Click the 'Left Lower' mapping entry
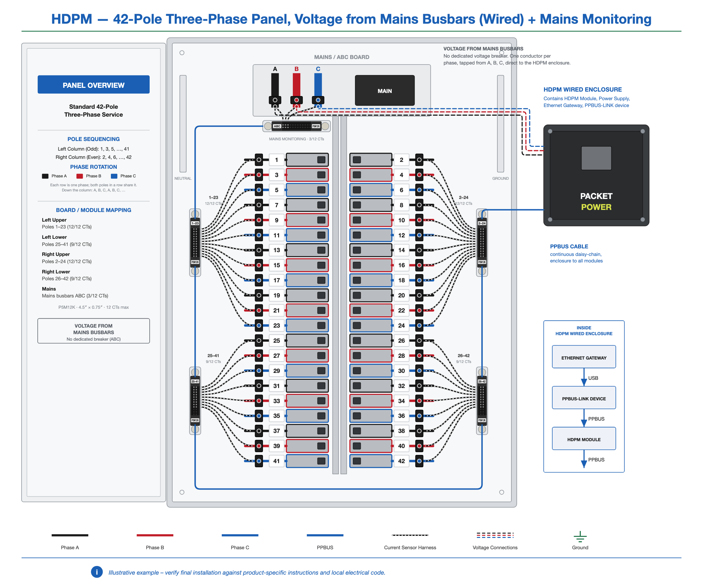The image size is (703, 588). tap(67, 240)
